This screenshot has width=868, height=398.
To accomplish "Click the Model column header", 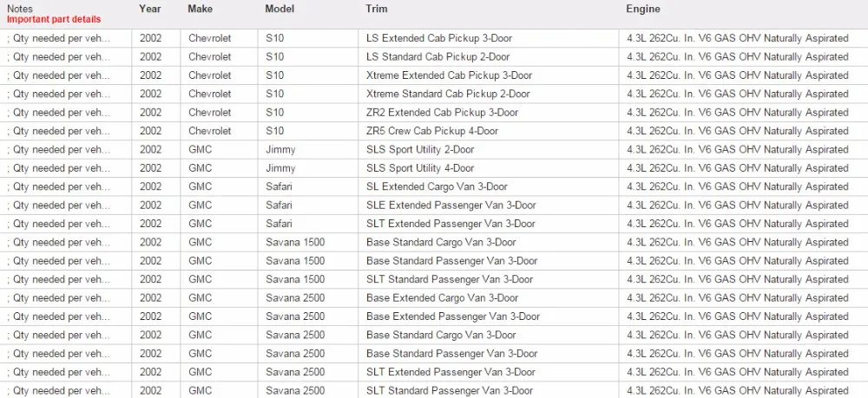I will [x=279, y=9].
